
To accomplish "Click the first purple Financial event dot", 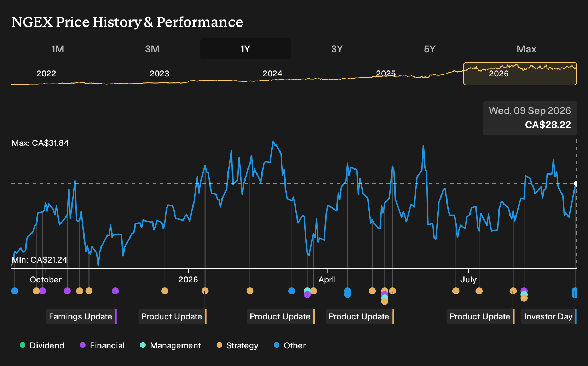I will (42, 291).
